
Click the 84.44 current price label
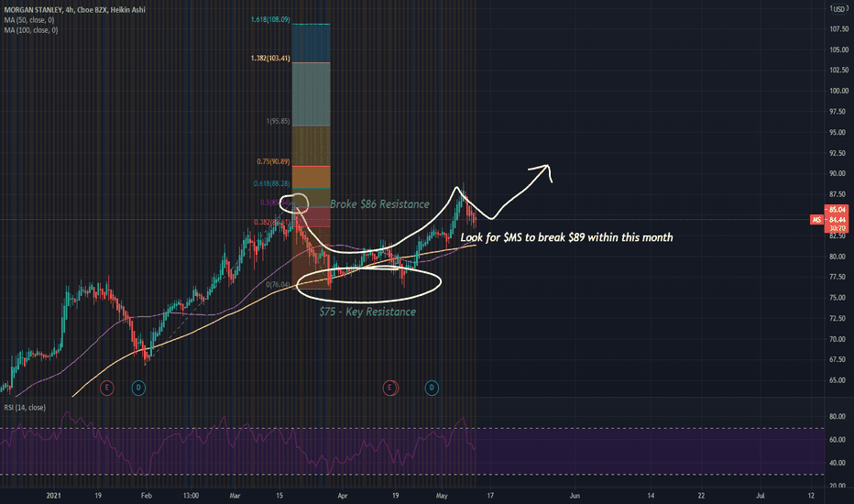coord(838,220)
